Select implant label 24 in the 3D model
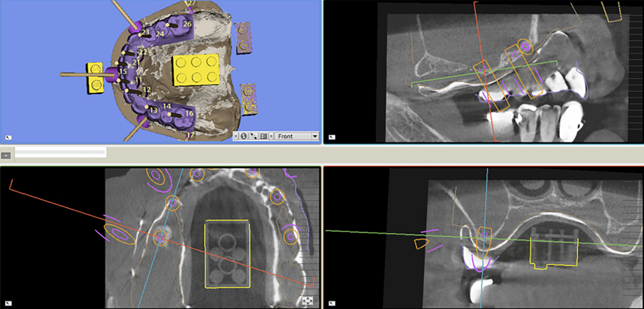644x309 pixels. pos(160,33)
